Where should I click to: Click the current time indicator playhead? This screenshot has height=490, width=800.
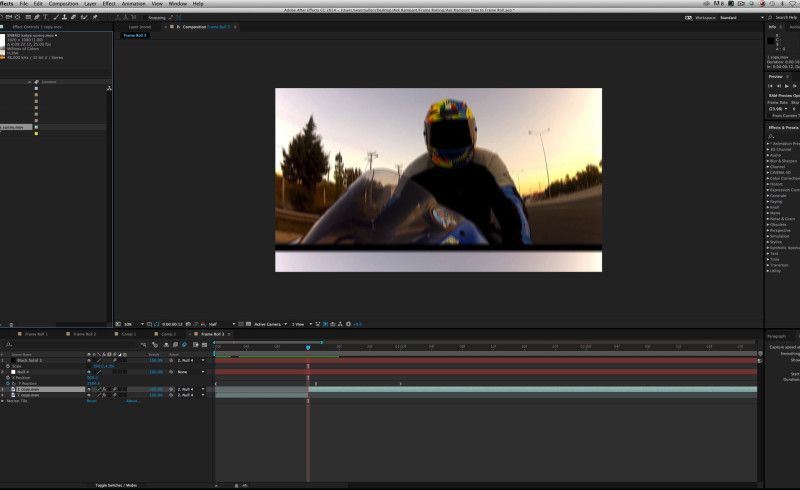308,347
